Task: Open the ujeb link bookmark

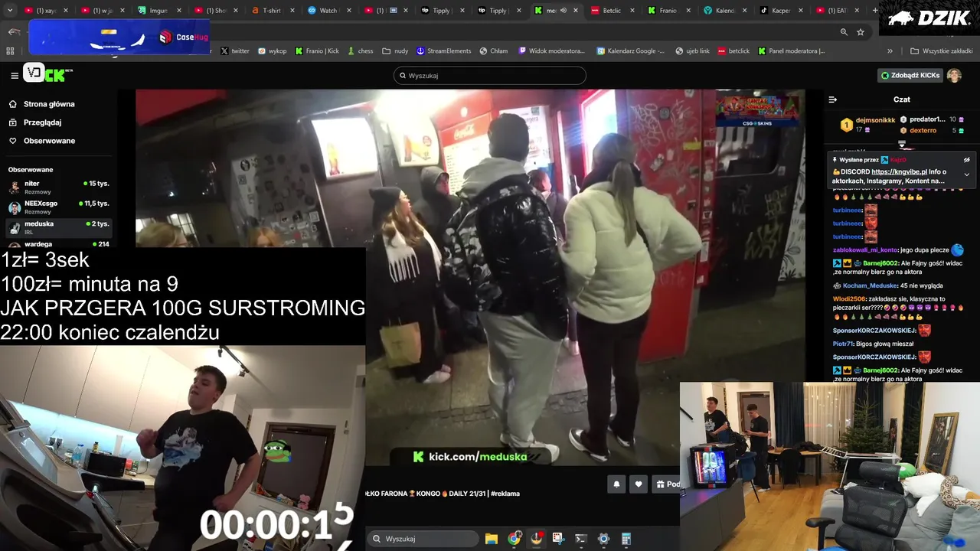Action: (693, 51)
